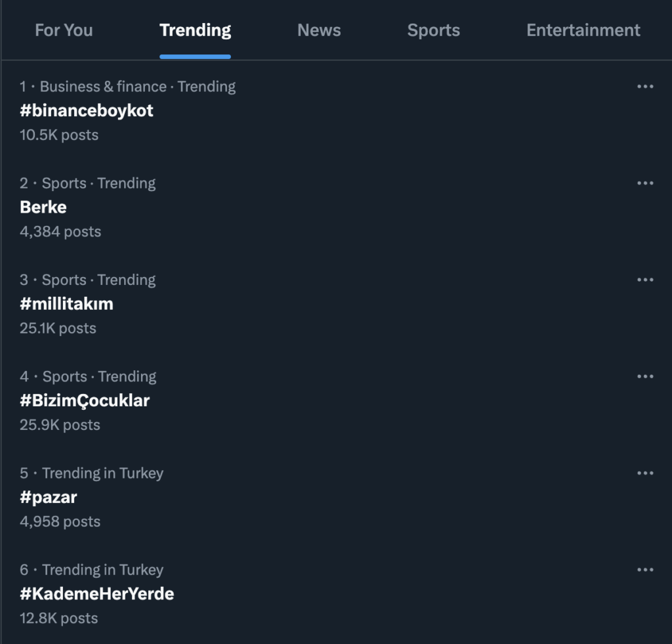Open more options for #binanceboykot trend
Screen dimensions: 672x644
pos(645,87)
